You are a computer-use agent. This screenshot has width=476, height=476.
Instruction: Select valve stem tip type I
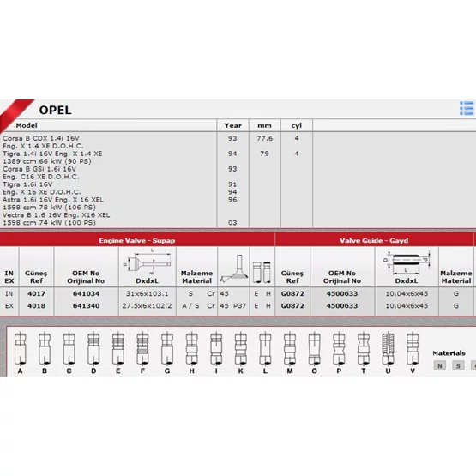click(x=216, y=352)
